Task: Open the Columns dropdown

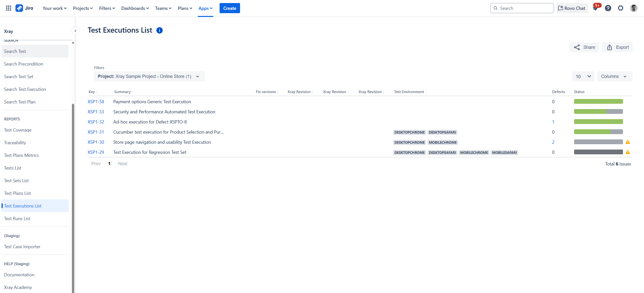Action: 615,76
